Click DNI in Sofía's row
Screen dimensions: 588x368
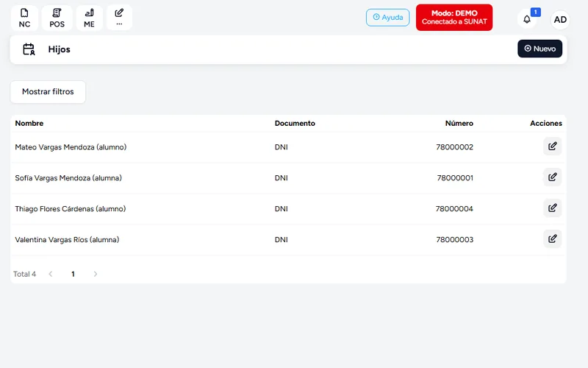click(282, 178)
